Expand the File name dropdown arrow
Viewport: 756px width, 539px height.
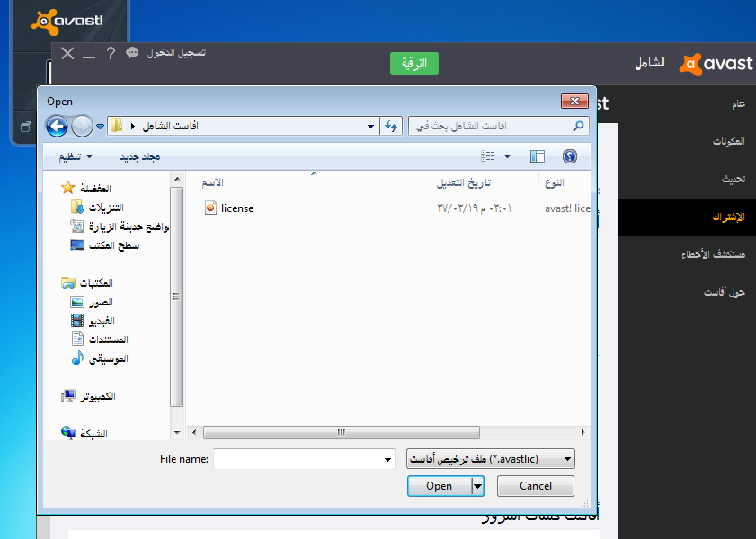(387, 460)
